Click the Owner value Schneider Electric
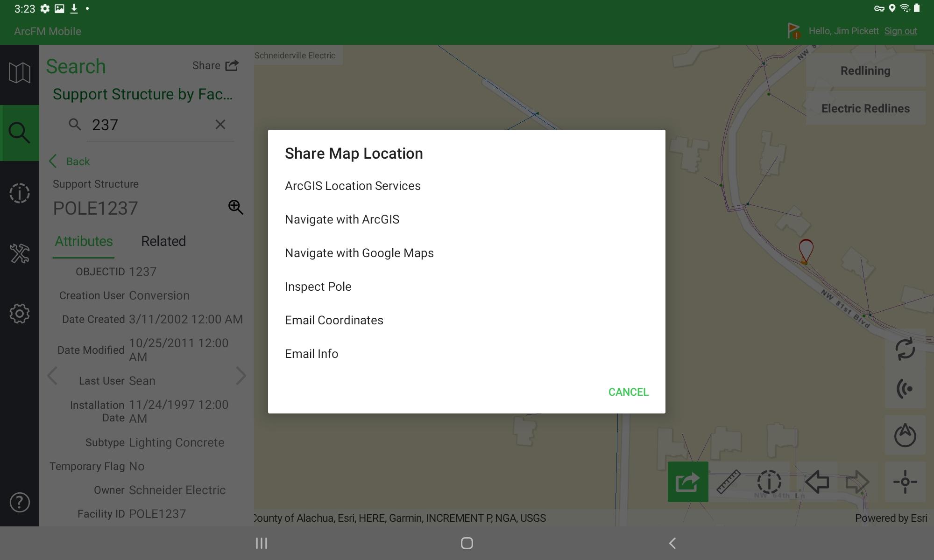The height and width of the screenshot is (560, 934). [x=177, y=490]
